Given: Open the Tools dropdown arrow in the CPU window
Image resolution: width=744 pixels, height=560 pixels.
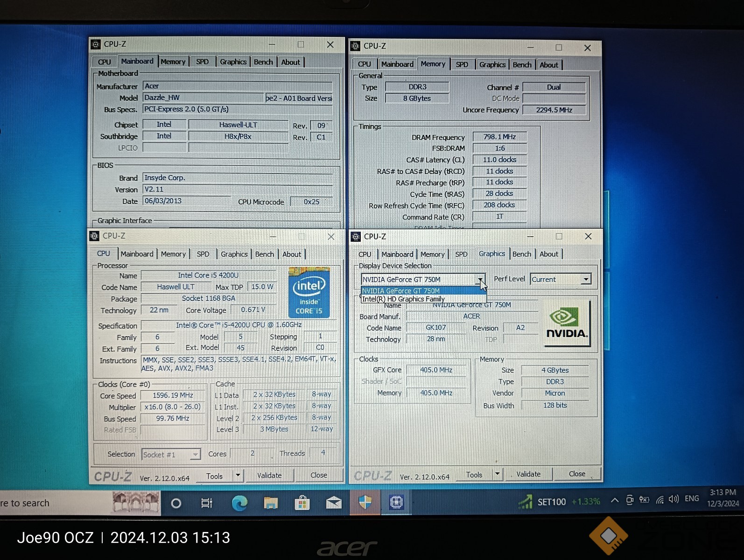Looking at the screenshot, I should (238, 476).
